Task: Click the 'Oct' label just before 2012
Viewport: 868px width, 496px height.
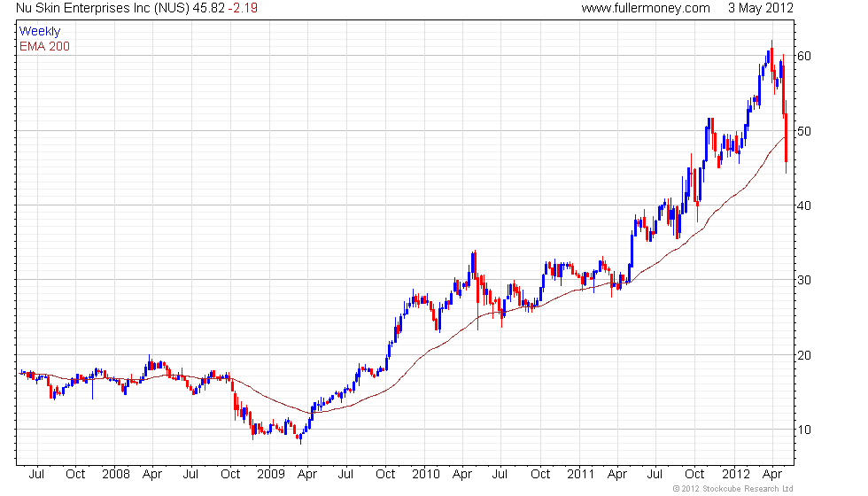Action: tap(694, 475)
